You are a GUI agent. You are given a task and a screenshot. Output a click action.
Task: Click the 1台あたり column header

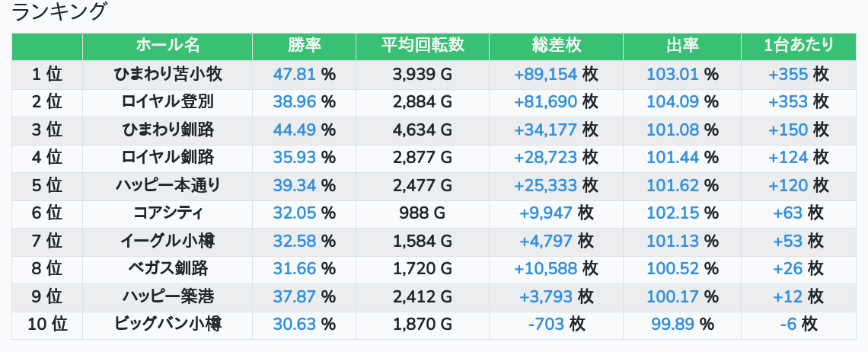(x=798, y=46)
